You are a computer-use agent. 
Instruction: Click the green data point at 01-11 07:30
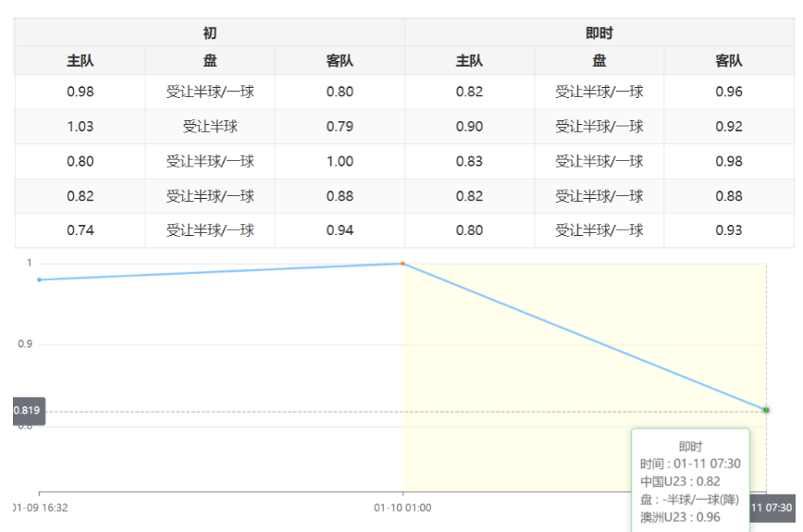[x=766, y=410]
